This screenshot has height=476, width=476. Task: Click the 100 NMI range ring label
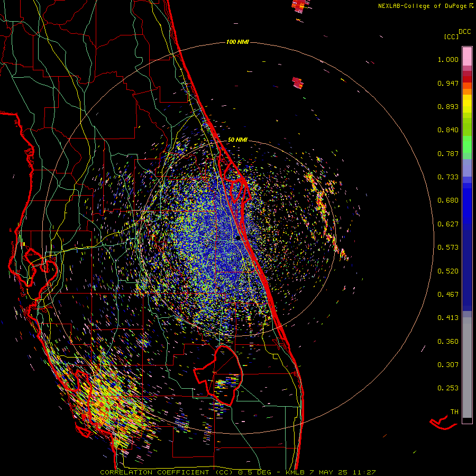pos(237,42)
